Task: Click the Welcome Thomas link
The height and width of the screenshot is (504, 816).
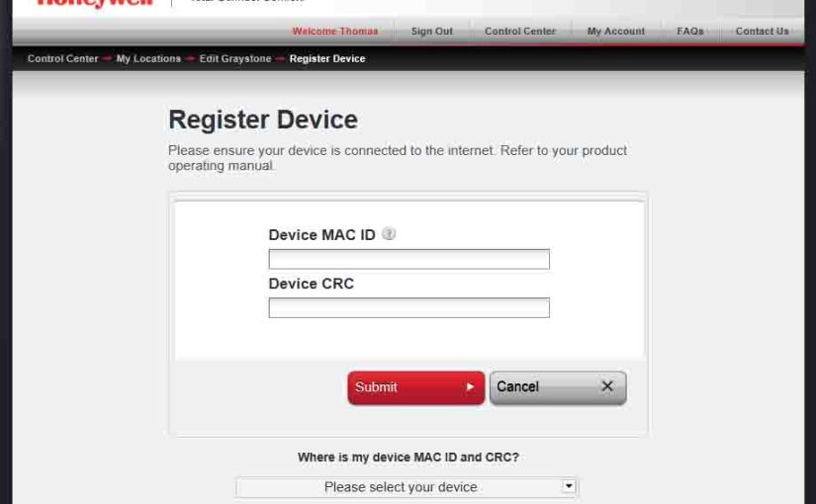Action: coord(335,32)
